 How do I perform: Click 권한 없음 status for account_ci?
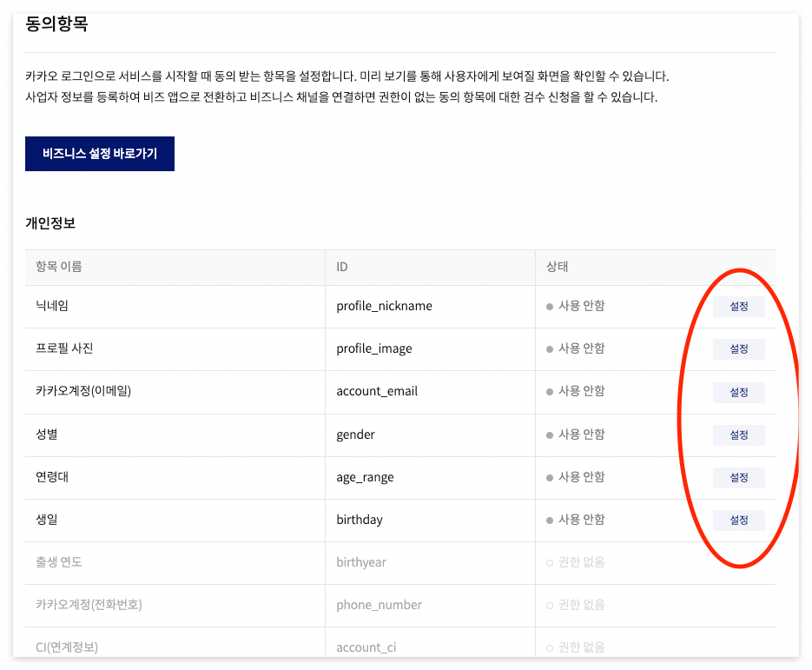[575, 647]
